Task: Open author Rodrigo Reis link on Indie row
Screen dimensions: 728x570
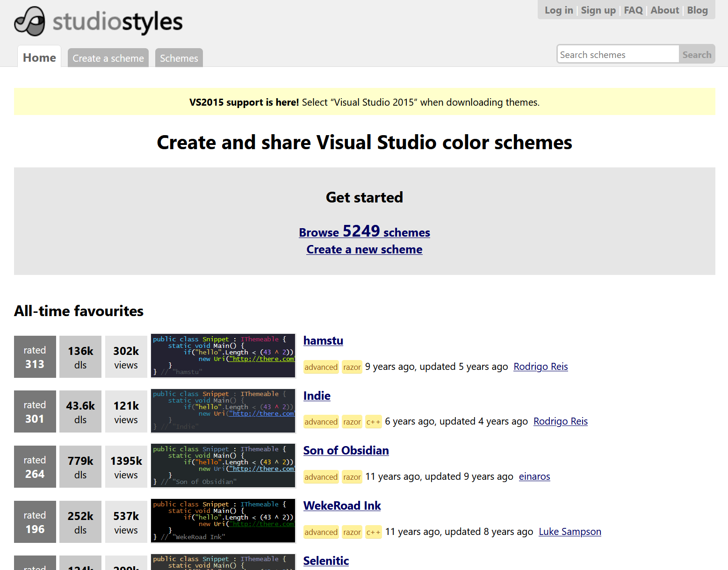Action: pos(561,421)
